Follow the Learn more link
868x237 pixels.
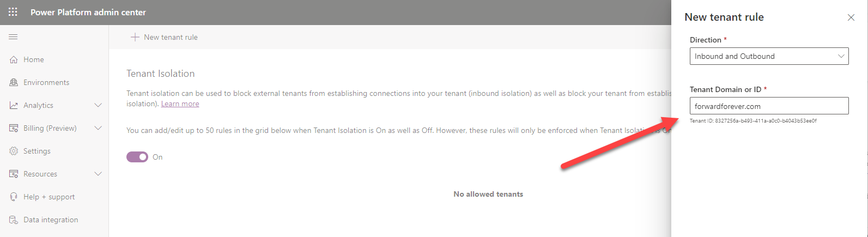pyautogui.click(x=180, y=104)
